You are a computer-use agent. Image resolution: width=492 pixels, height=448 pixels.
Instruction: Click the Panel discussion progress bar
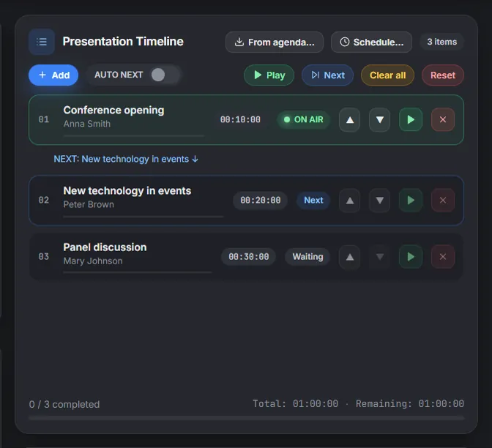[138, 272]
